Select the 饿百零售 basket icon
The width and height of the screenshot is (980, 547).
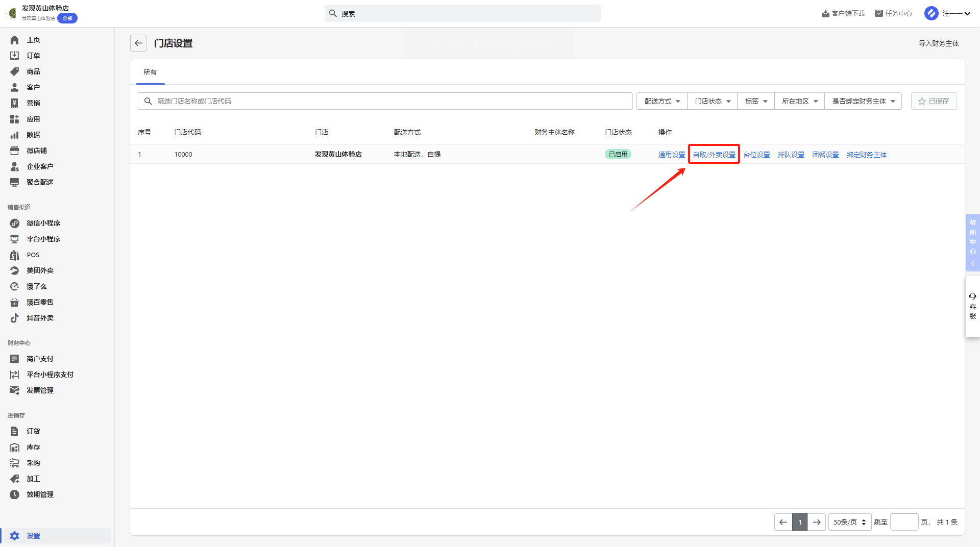(x=14, y=302)
